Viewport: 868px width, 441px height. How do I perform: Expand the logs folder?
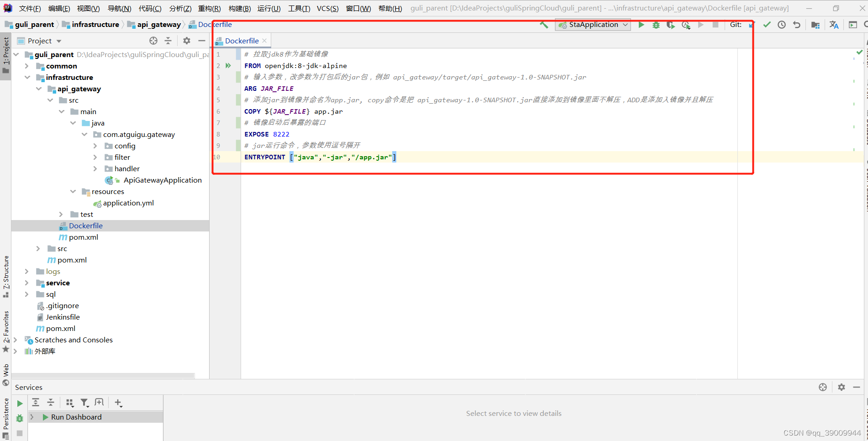(27, 272)
